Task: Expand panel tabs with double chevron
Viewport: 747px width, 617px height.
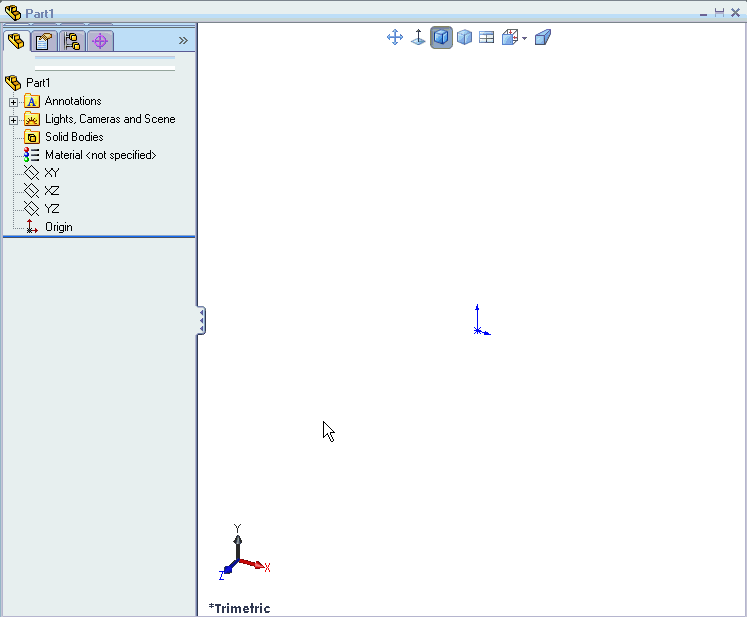Action: [x=183, y=41]
